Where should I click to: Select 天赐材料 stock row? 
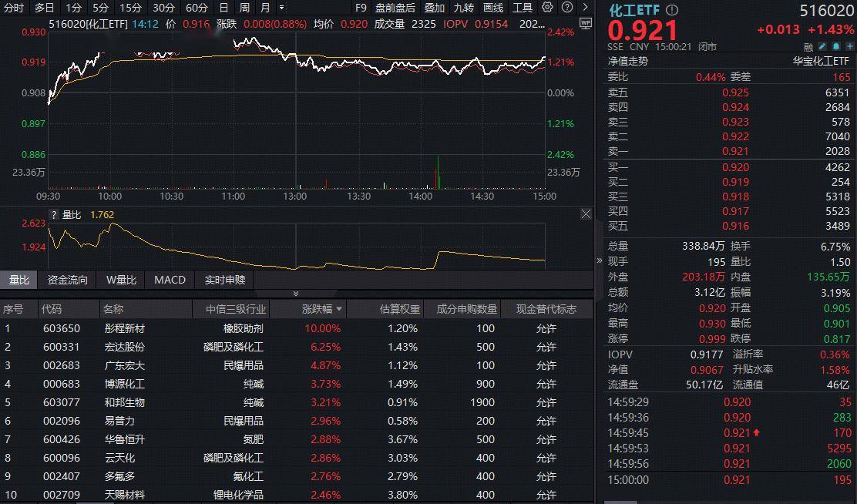pos(296,495)
